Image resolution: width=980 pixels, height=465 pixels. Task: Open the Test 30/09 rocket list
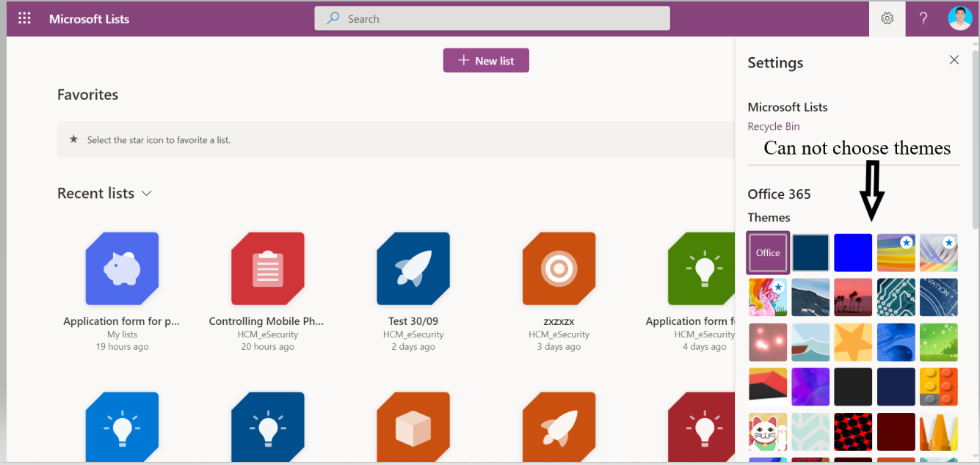point(413,268)
